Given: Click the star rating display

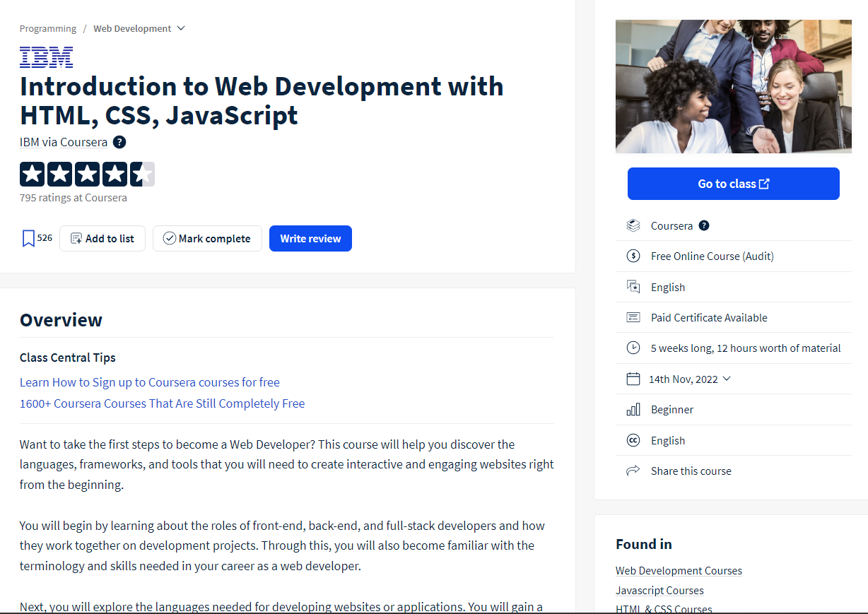Looking at the screenshot, I should 87,174.
